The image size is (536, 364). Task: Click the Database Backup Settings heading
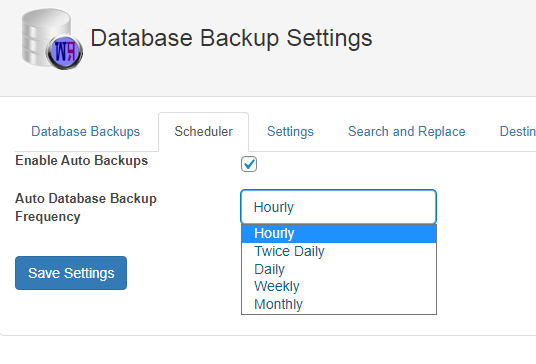point(231,38)
